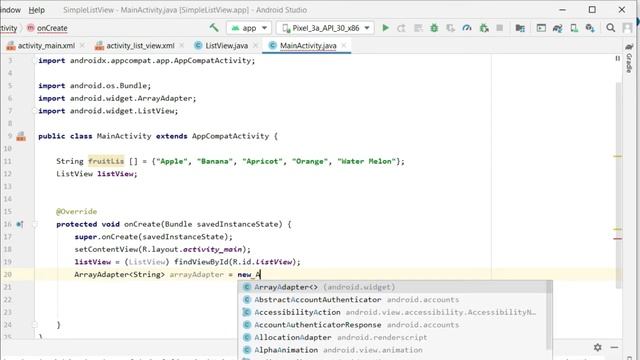
Task: Choose AbstractAccountAuthenticator suggestion
Action: click(x=393, y=300)
